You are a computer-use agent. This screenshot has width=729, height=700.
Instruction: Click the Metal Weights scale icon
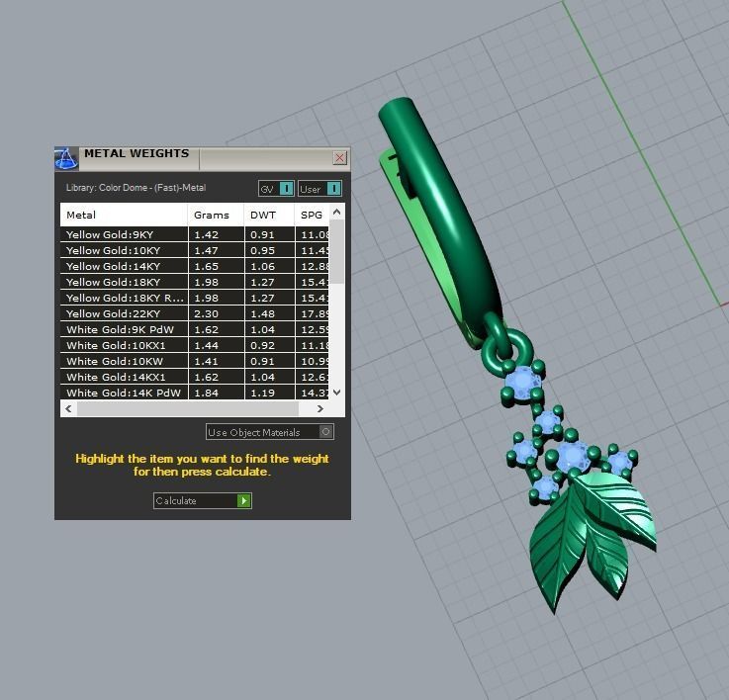(66, 158)
